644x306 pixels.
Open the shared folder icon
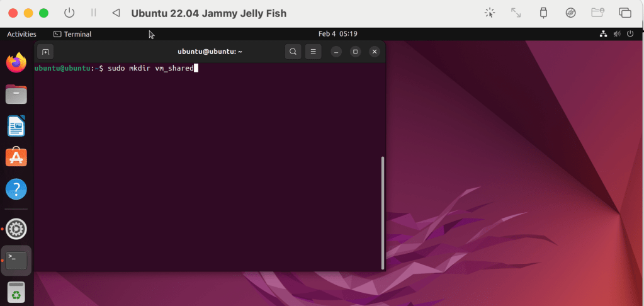pyautogui.click(x=597, y=13)
